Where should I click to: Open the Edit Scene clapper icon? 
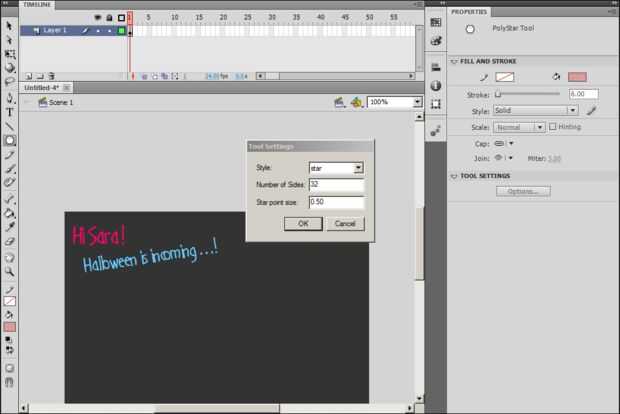click(339, 102)
